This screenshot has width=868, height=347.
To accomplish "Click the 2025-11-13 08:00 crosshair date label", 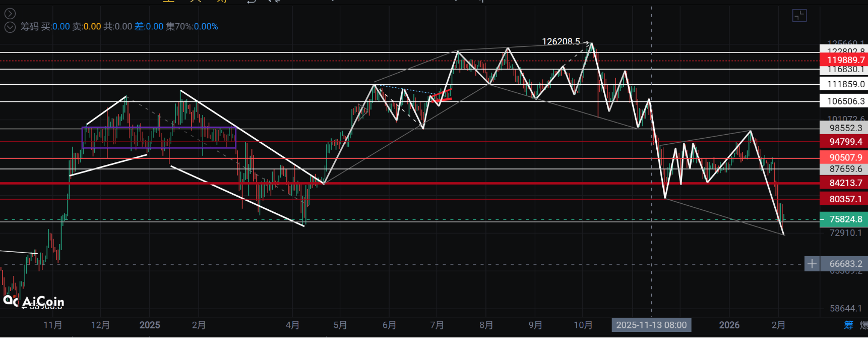I will click(651, 325).
